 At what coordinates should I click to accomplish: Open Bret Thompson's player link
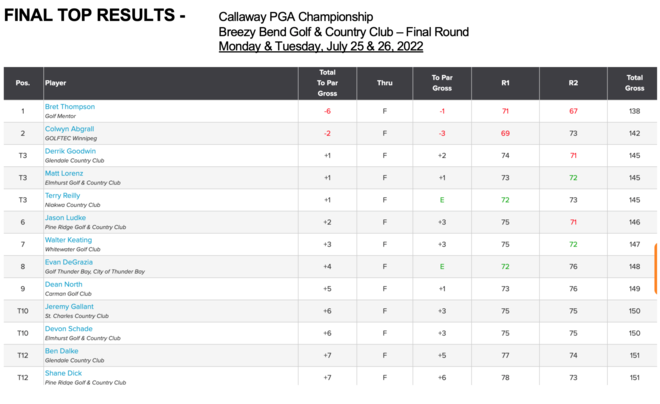click(70, 107)
